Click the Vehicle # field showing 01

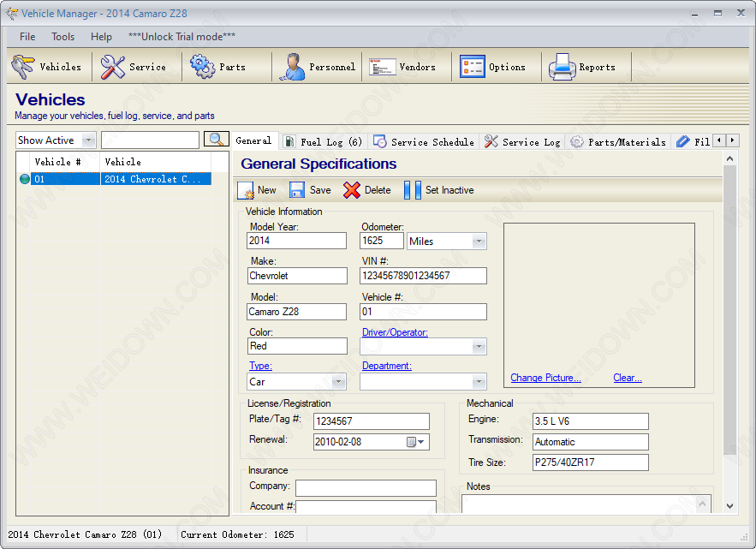coord(423,312)
